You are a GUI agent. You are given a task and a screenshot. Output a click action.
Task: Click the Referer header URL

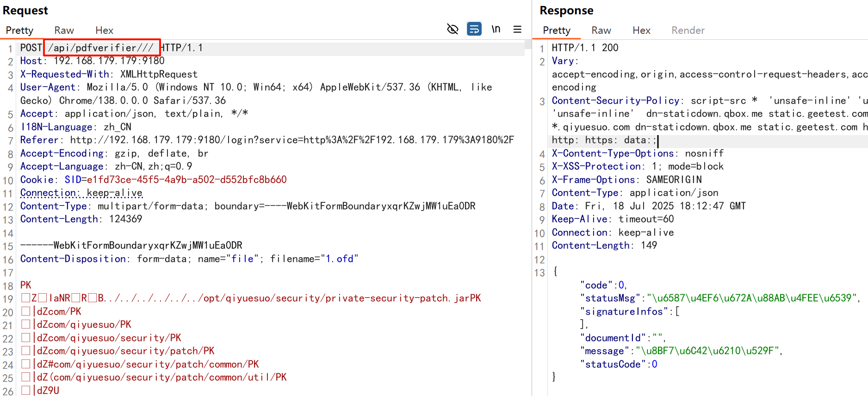pos(291,140)
